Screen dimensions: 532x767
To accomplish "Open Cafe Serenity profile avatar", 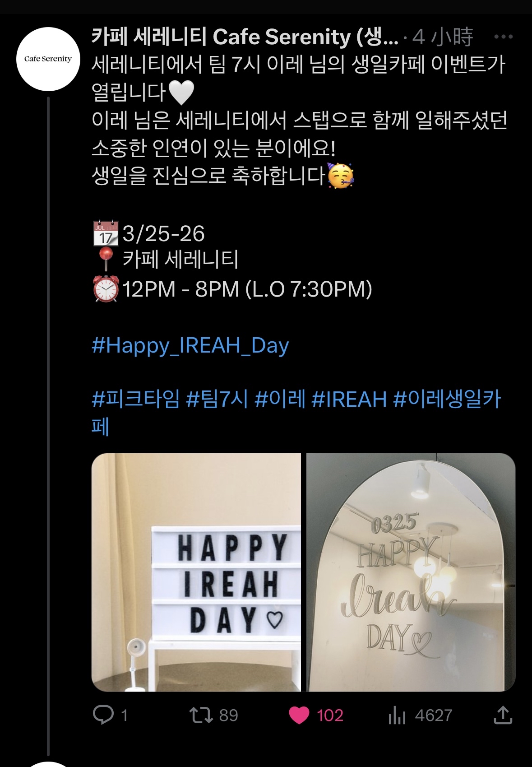I will click(x=48, y=59).
